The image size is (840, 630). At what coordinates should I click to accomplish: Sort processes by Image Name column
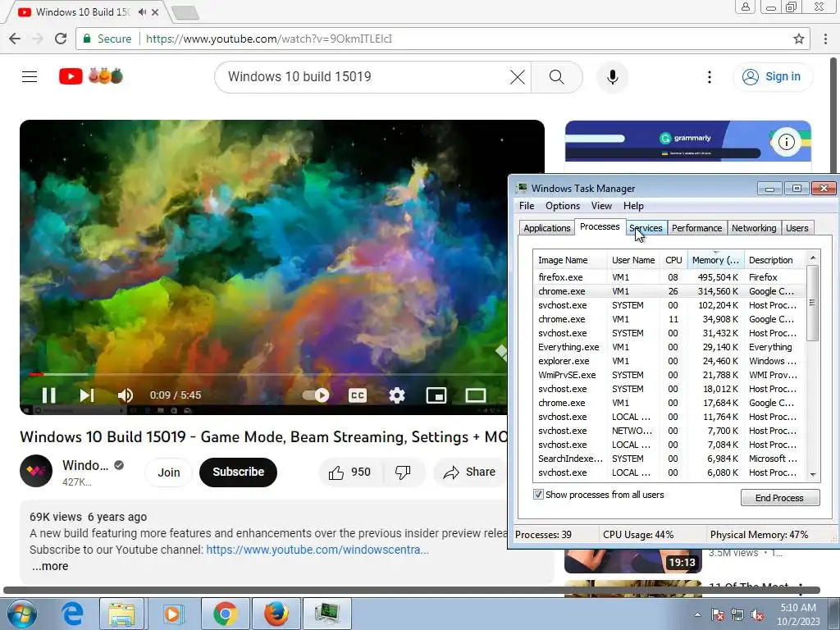tap(569, 260)
